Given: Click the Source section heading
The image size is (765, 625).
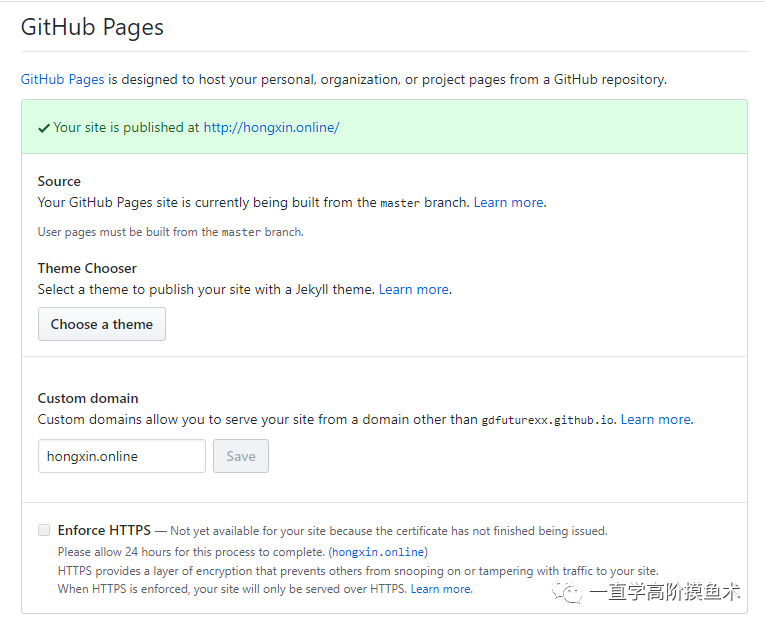Looking at the screenshot, I should (59, 181).
